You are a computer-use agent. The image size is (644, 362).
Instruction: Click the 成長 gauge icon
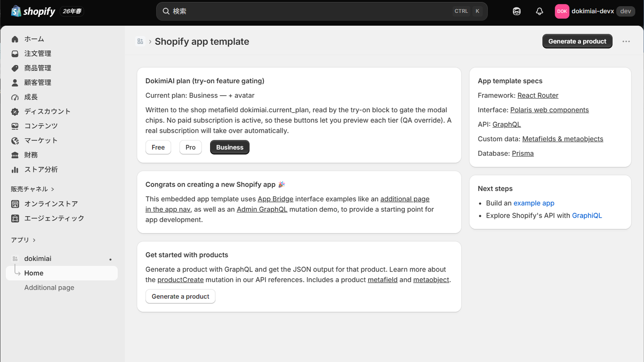coord(15,97)
